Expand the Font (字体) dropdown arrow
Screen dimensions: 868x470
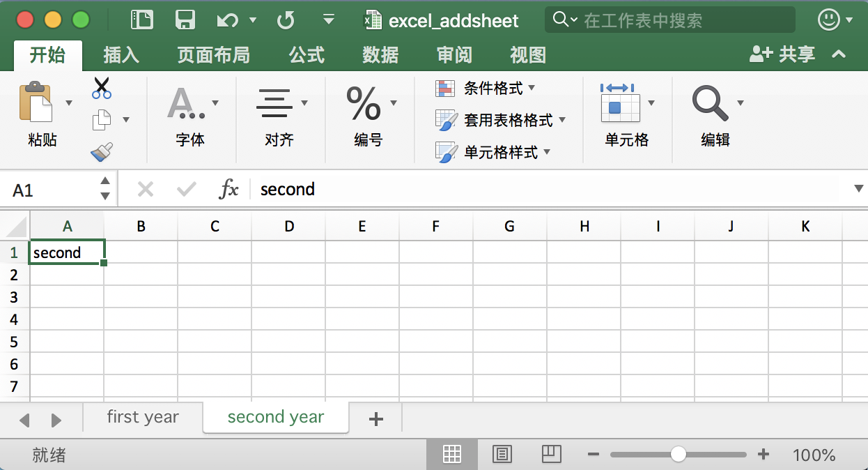[x=215, y=103]
